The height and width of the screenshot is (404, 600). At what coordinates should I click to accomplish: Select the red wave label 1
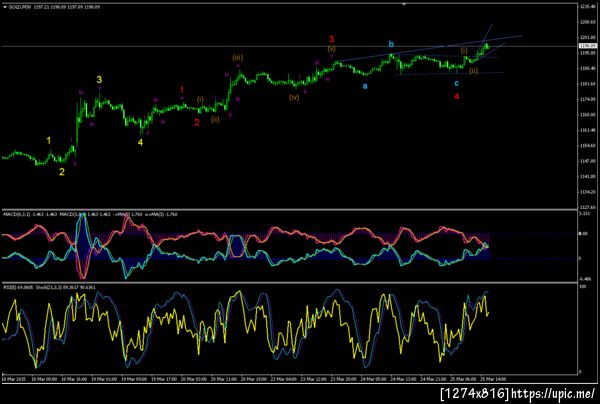pyautogui.click(x=182, y=90)
